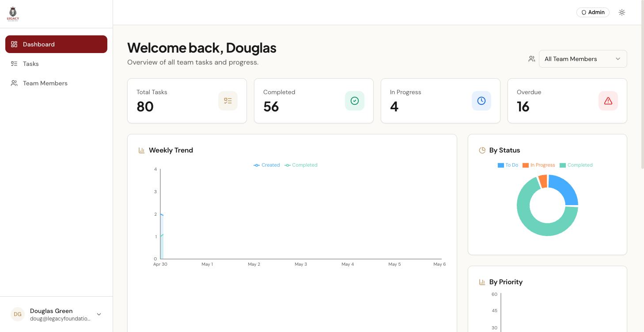Click the By Status pie icon

coord(482,150)
